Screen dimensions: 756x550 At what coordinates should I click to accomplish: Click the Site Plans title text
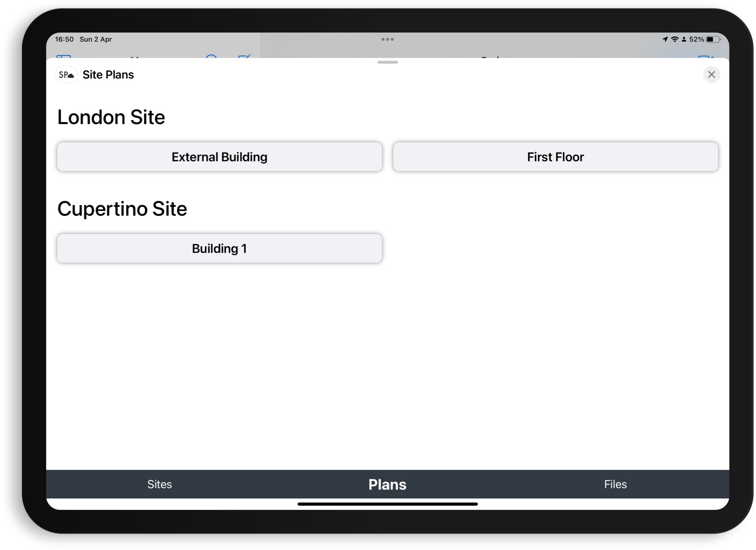[108, 75]
